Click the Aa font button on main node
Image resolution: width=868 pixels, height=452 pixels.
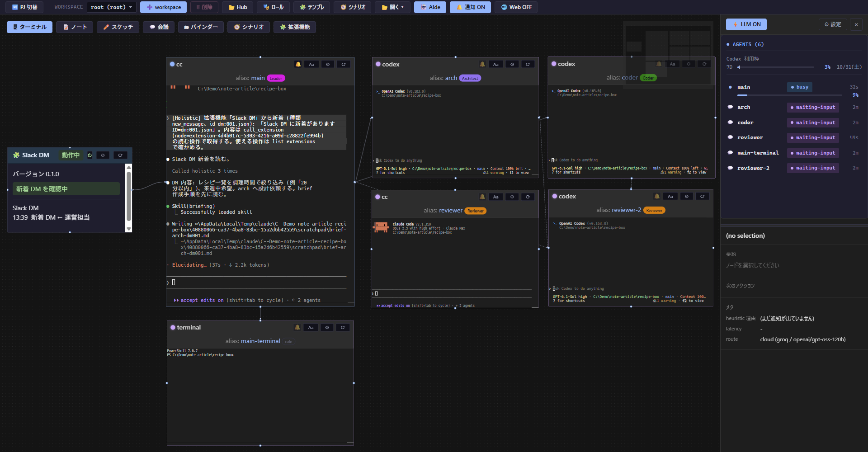[x=311, y=64]
